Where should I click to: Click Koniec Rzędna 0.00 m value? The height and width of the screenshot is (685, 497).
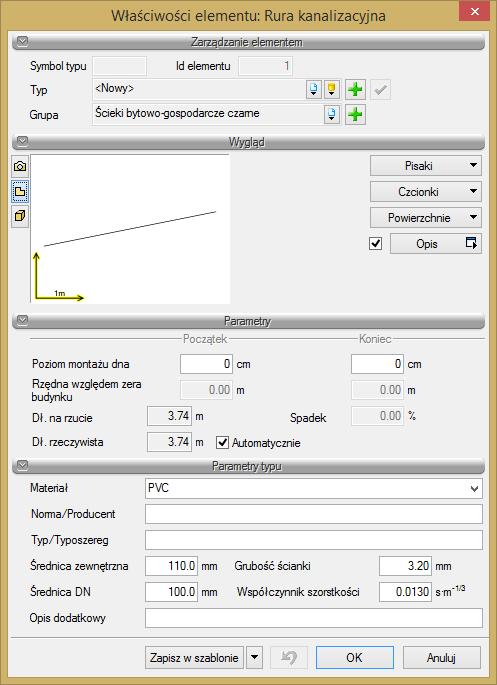coord(377,390)
